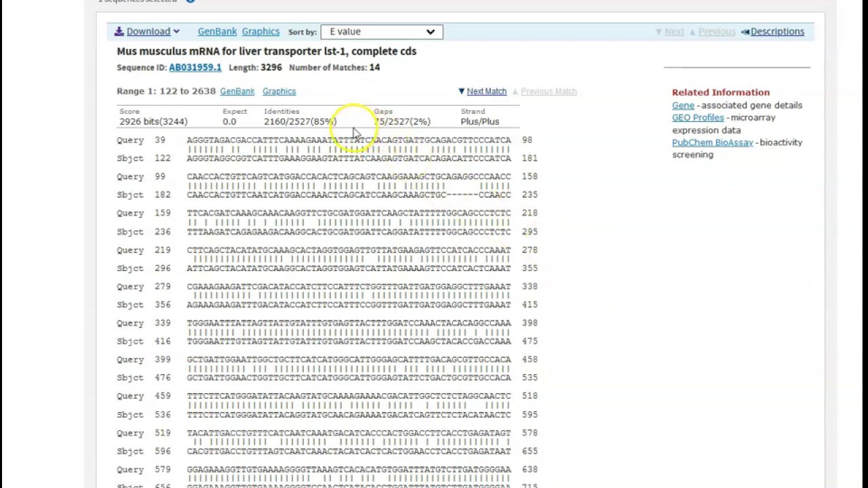Click the Next Match triangle icon
This screenshot has width=868, height=488.
[462, 91]
